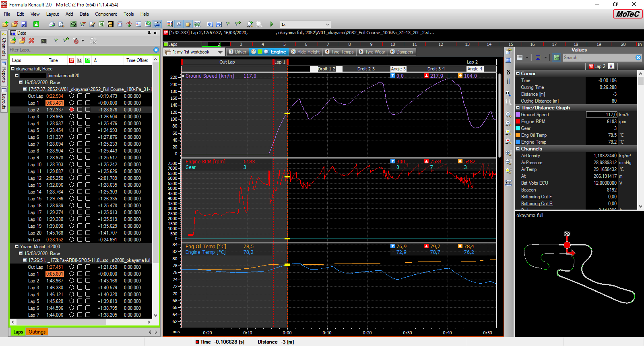This screenshot has width=644, height=346.
Task: Open the Tools menu
Action: [129, 14]
